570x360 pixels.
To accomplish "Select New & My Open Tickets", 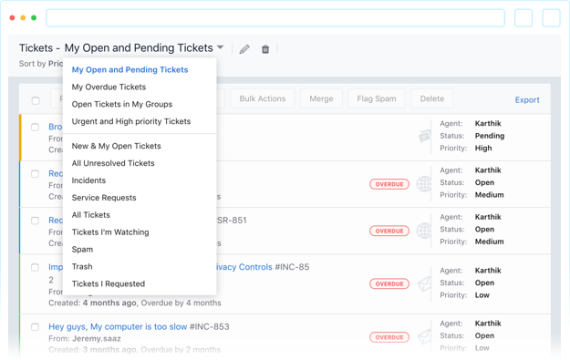I will [x=116, y=146].
